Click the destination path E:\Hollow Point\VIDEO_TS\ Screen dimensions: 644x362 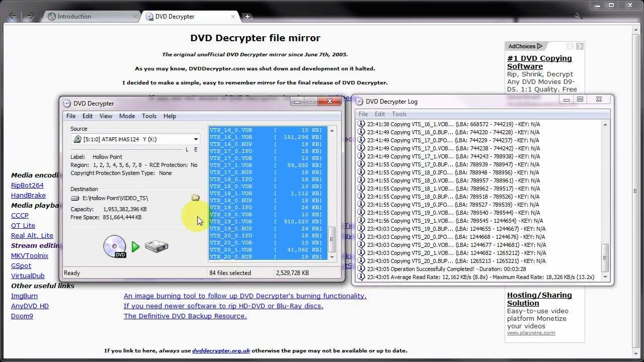coord(115,198)
